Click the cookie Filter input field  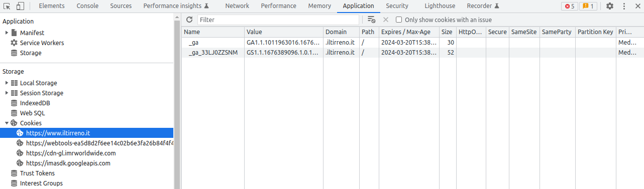click(x=278, y=20)
